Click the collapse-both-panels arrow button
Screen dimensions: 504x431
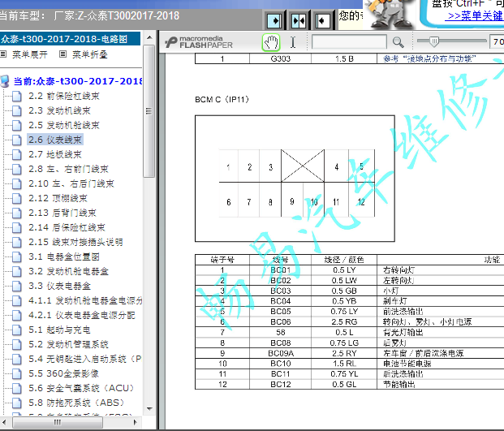pyautogui.click(x=299, y=21)
